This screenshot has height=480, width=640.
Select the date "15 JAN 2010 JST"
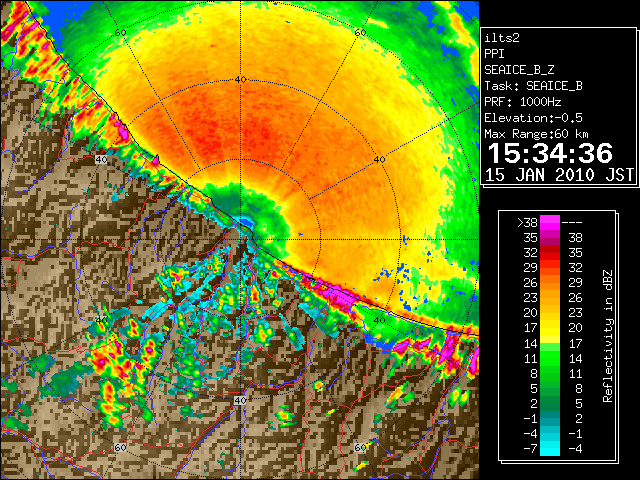click(x=559, y=175)
